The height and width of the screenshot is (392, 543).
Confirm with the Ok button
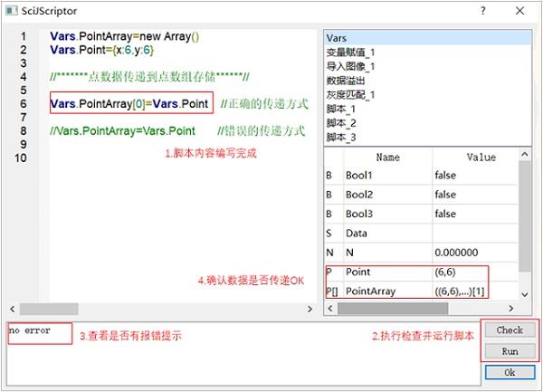(x=510, y=372)
